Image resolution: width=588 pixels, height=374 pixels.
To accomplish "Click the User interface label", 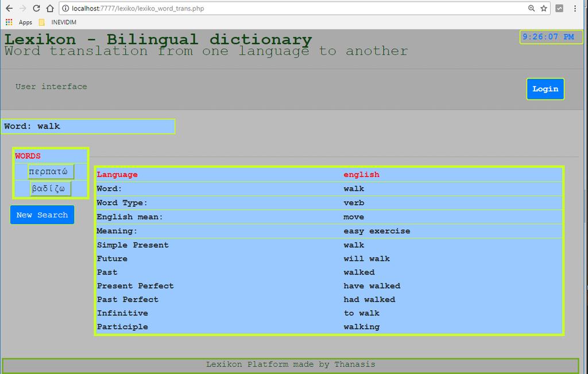I will (x=51, y=86).
